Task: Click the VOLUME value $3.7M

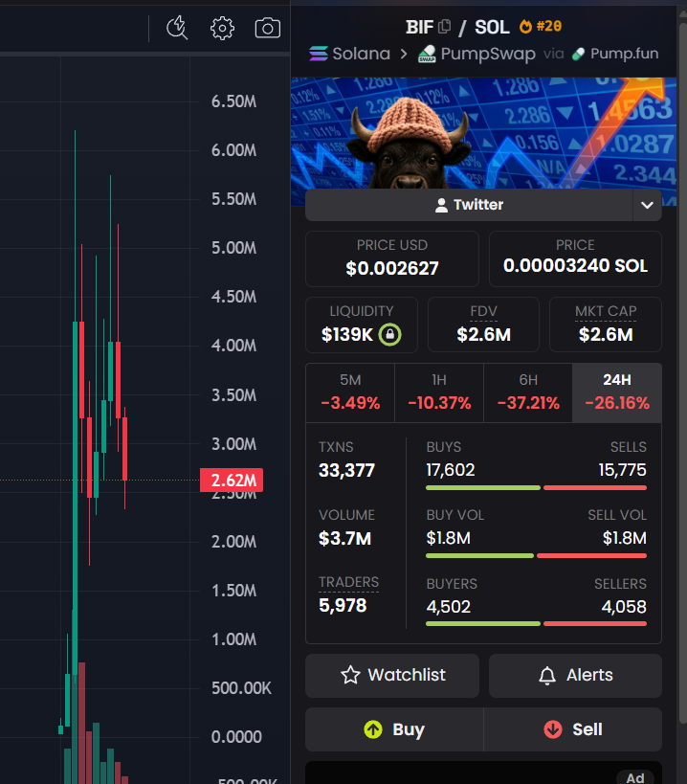Action: click(x=344, y=539)
